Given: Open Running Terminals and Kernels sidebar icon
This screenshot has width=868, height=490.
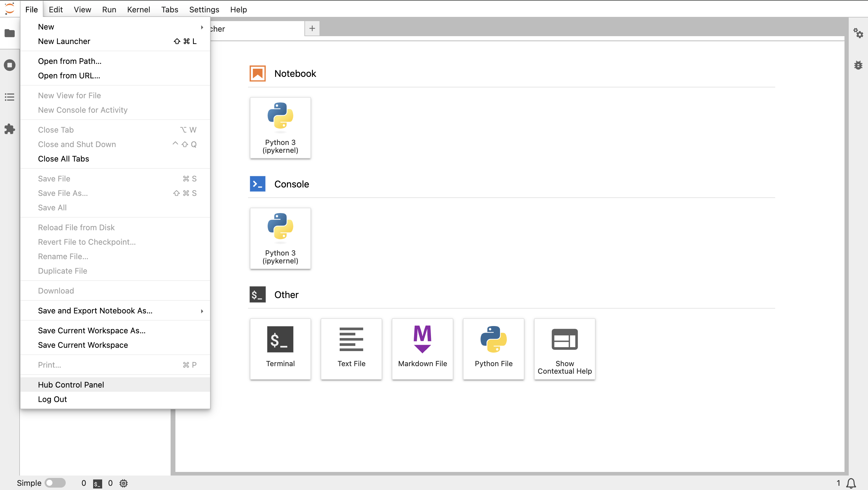Looking at the screenshot, I should [x=9, y=65].
